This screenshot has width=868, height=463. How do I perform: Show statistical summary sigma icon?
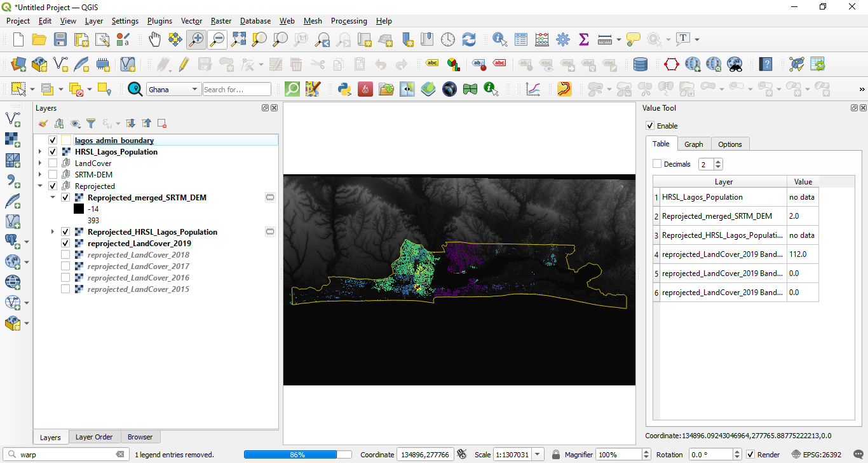point(584,39)
